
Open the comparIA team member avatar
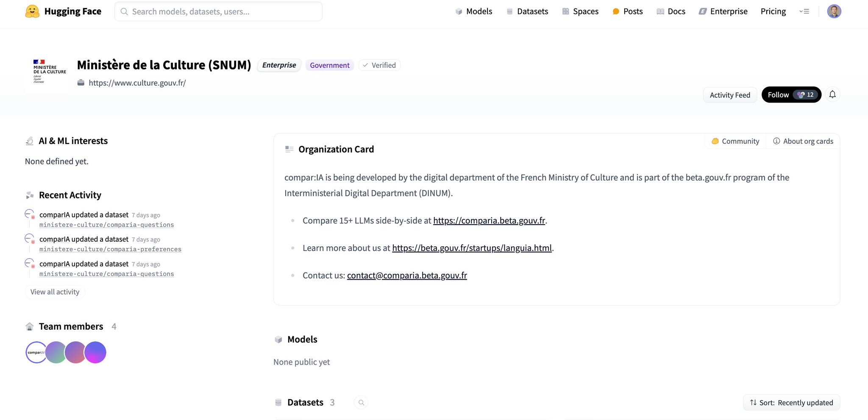coord(36,353)
